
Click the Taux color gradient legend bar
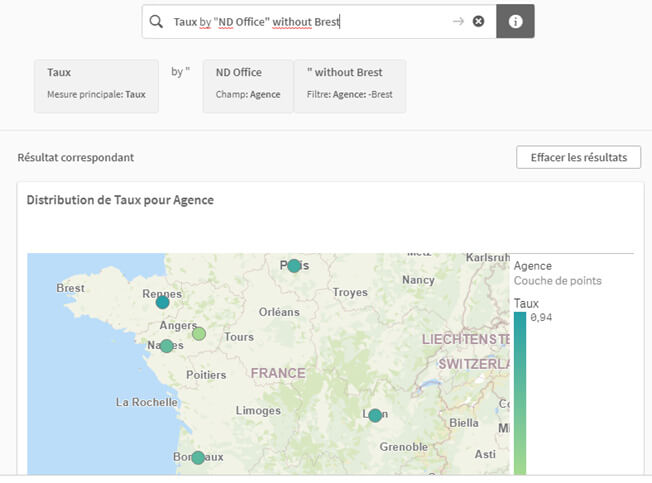pyautogui.click(x=520, y=393)
